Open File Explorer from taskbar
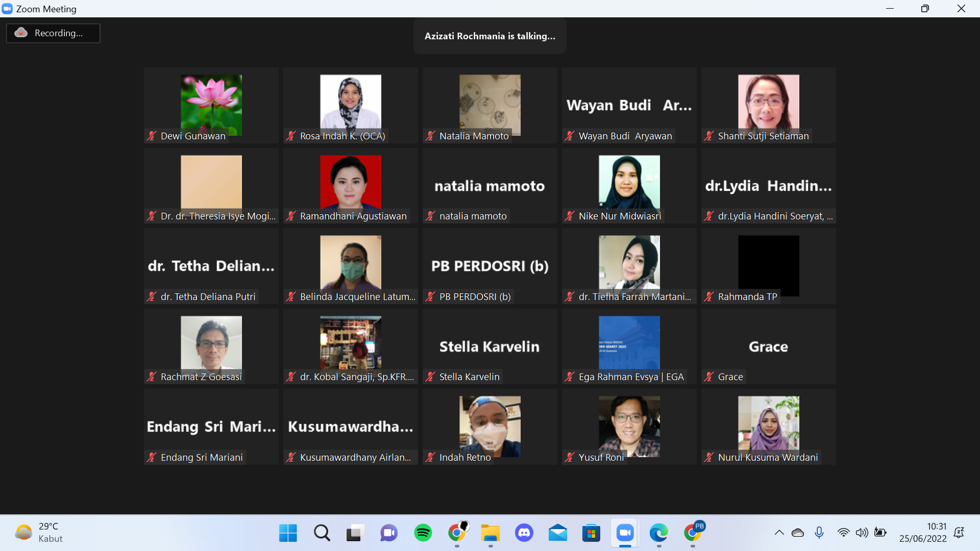Image resolution: width=980 pixels, height=551 pixels. coord(491,533)
